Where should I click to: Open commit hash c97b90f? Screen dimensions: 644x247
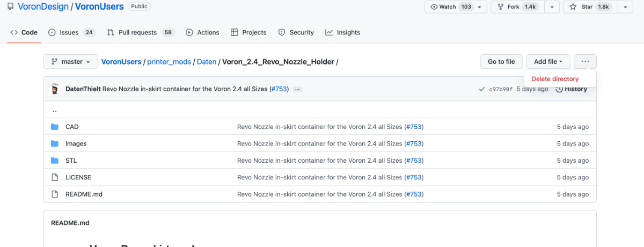(x=501, y=89)
